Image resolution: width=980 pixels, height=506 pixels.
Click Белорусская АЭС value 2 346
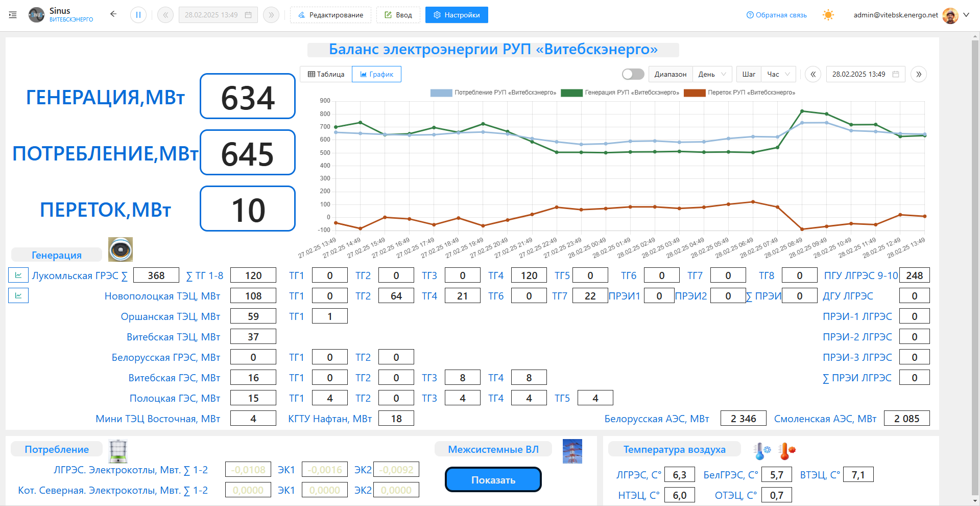(744, 418)
